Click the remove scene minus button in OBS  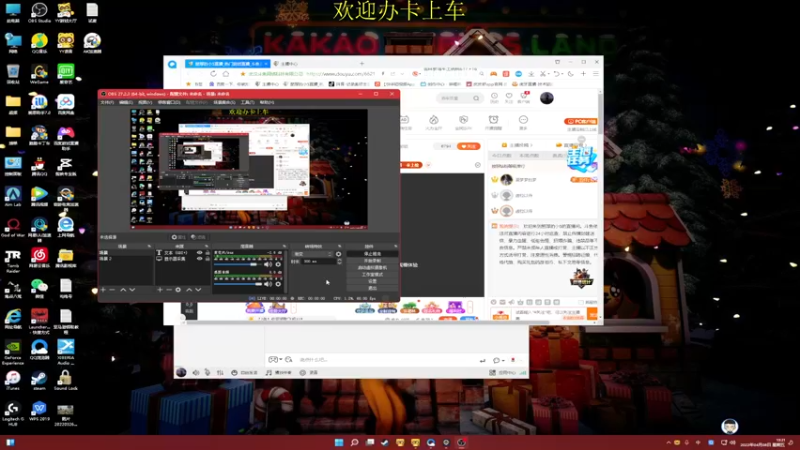coord(112,290)
